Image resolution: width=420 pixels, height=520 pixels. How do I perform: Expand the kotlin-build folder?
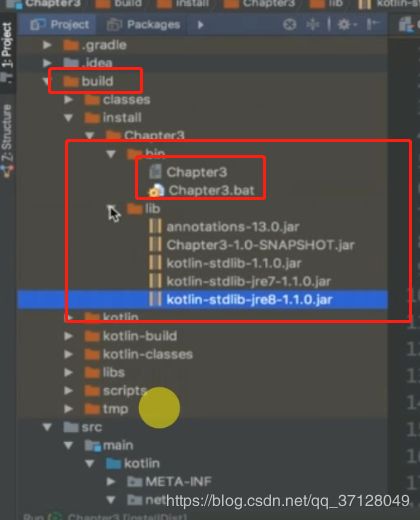(x=68, y=336)
